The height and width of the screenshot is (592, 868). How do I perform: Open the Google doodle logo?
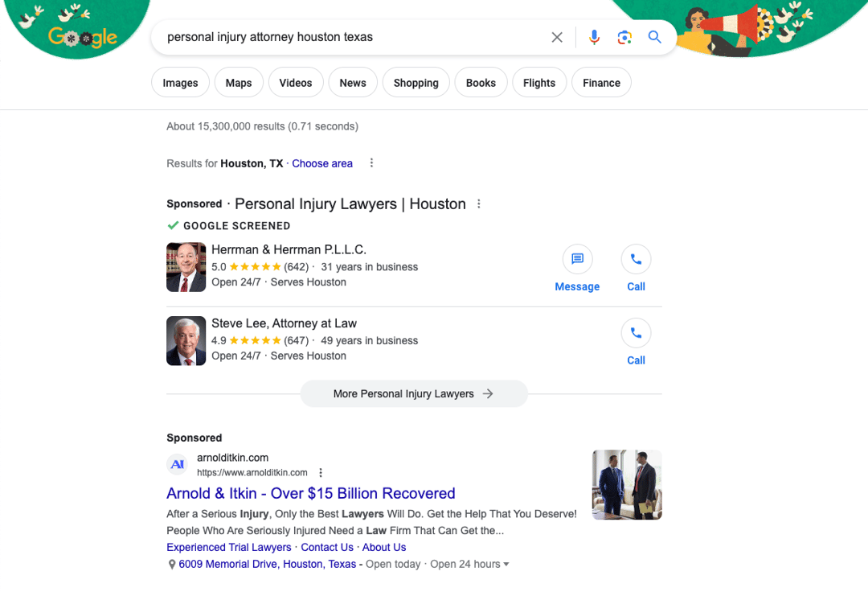pos(83,36)
